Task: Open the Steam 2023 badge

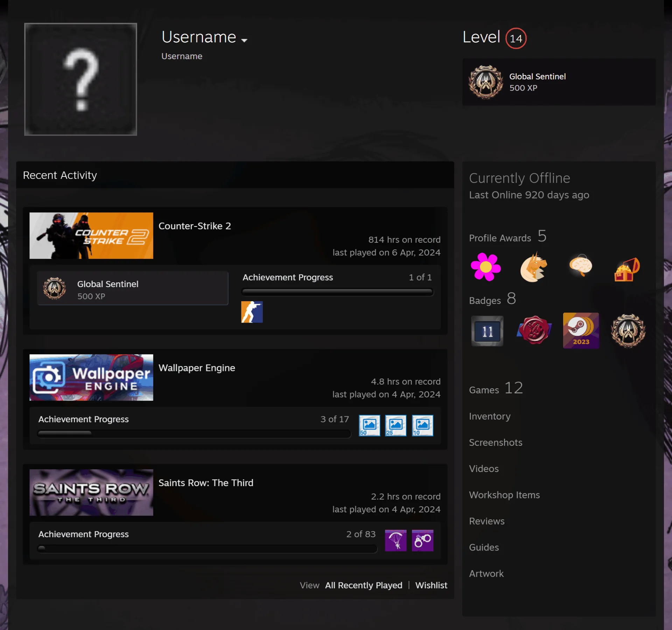Action: [x=581, y=330]
